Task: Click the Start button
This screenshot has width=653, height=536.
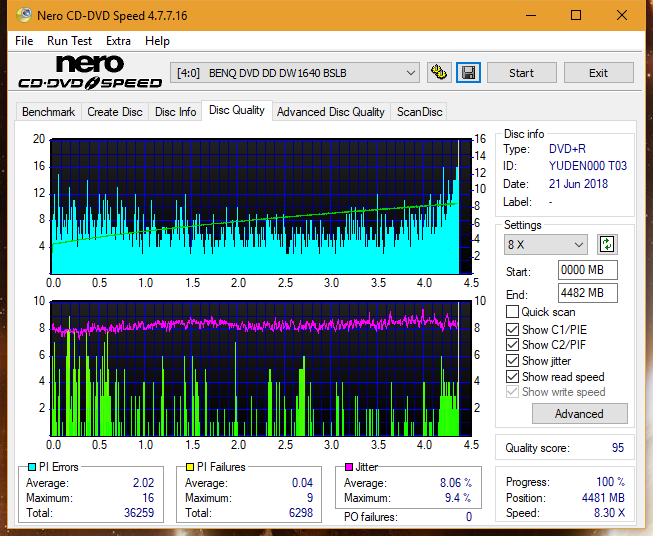Action: click(521, 73)
